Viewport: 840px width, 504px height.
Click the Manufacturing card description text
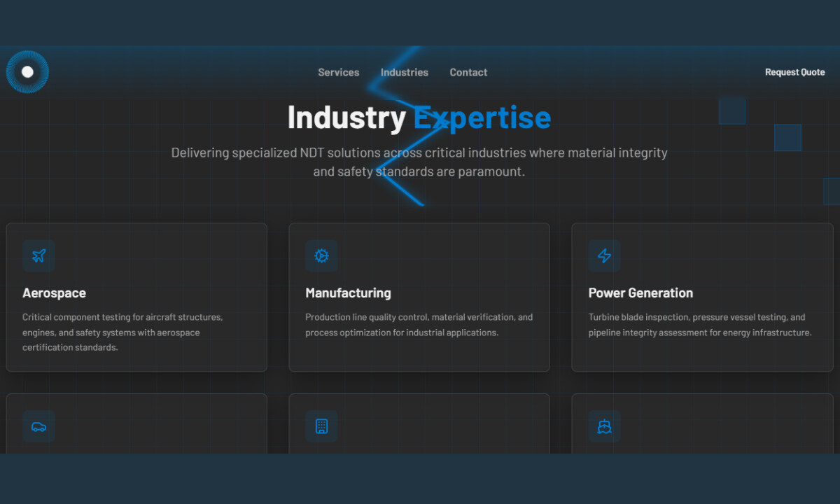419,324
